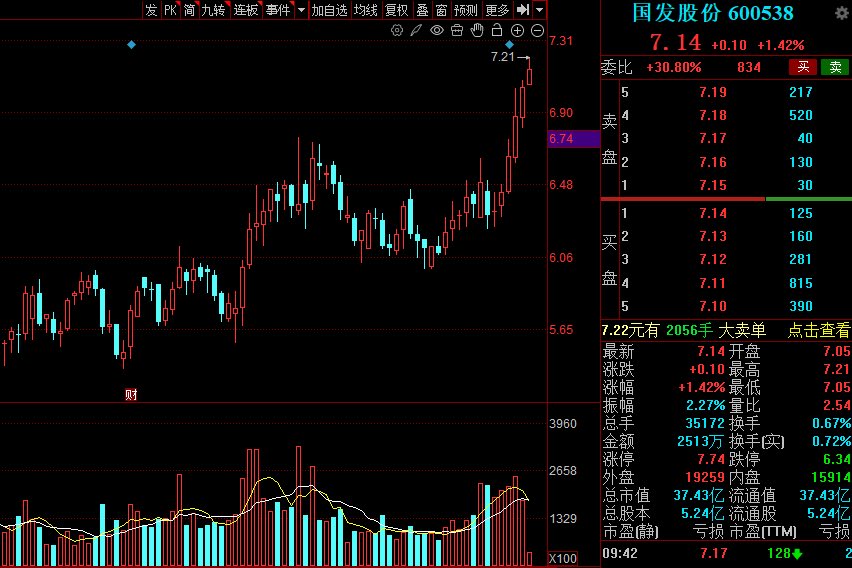Viewport: 852px width, 568px height.
Task: Click stock title 国发股份 600538
Action: 712,13
